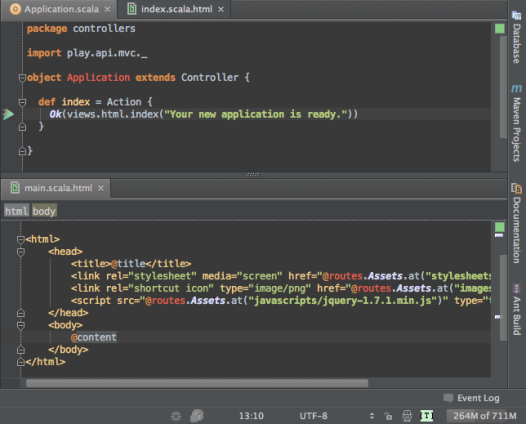This screenshot has width=526, height=424.
Task: Open the UTF-8 encoding selector
Action: pyautogui.click(x=313, y=416)
